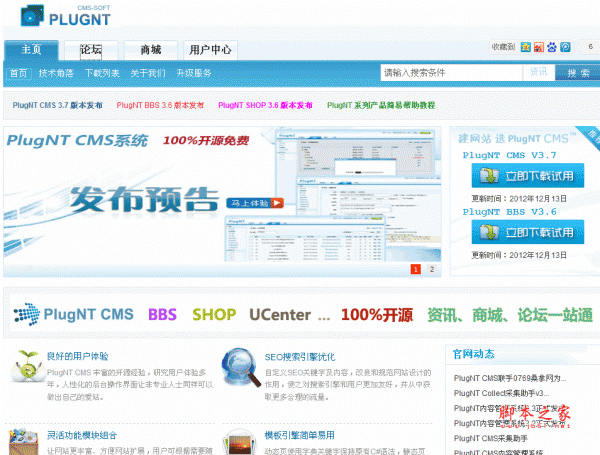Focus the 请输入搜索条件 search box
This screenshot has height=455, width=600.
(x=452, y=73)
